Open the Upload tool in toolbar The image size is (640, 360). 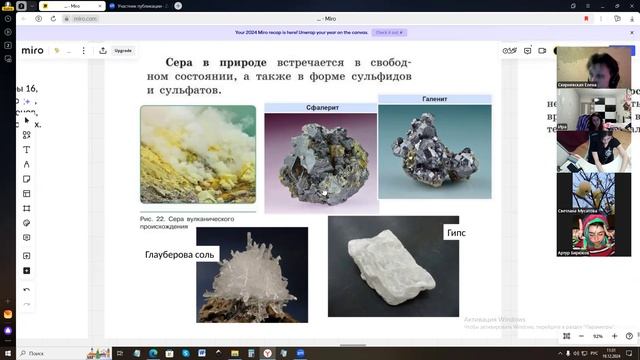click(27, 256)
